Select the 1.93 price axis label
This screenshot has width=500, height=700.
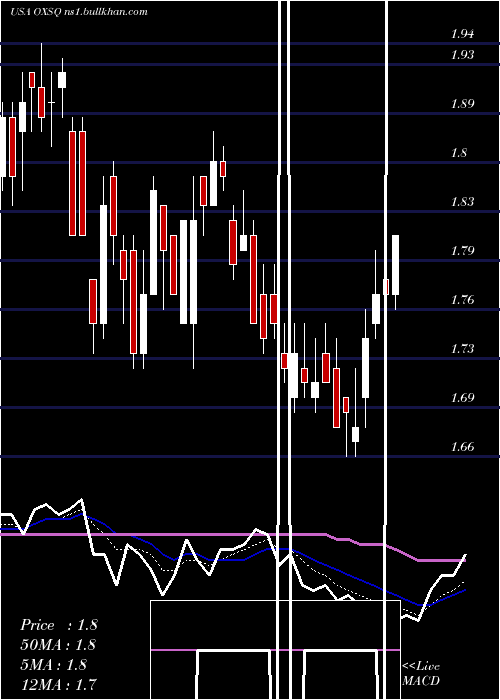click(462, 55)
